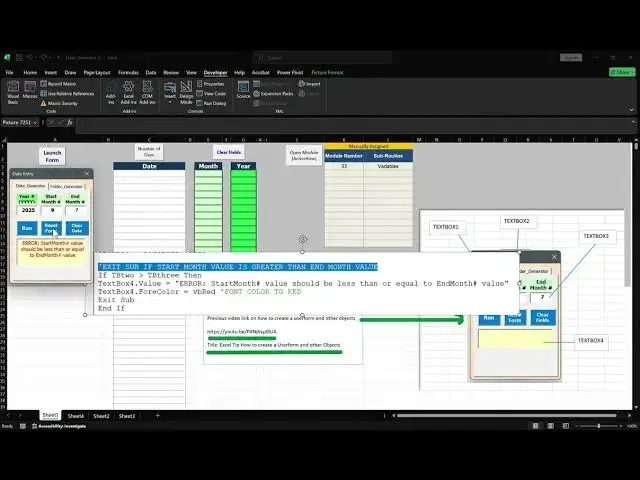640x480 pixels.
Task: Switch to the Home tab
Action: tap(30, 73)
